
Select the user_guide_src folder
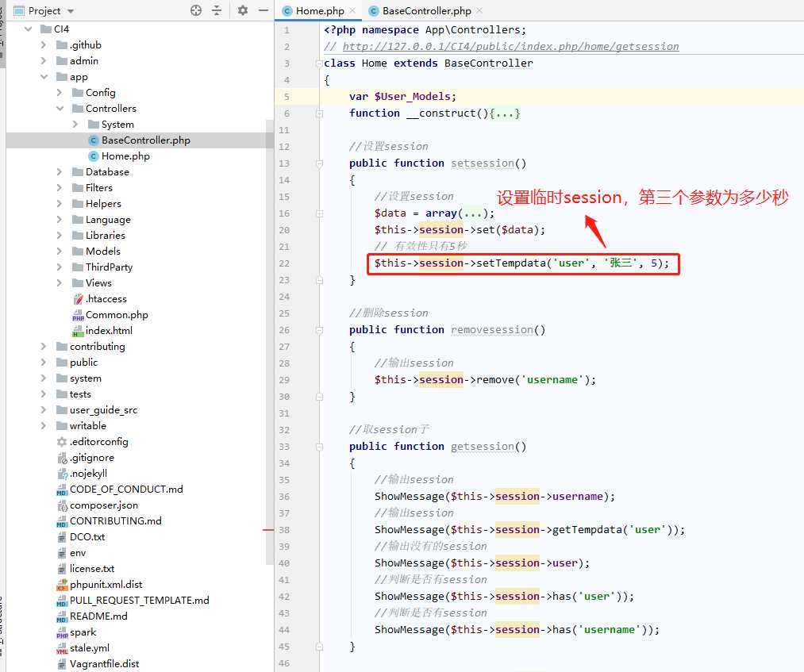click(104, 410)
